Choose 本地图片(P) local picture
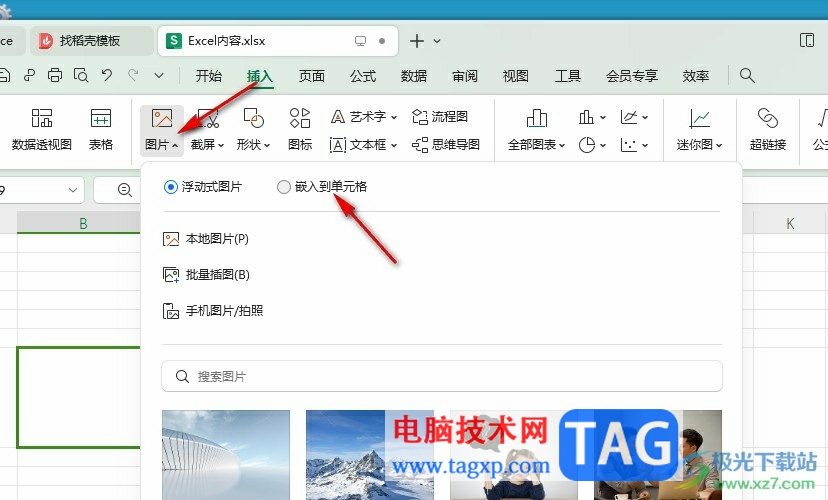 206,239
